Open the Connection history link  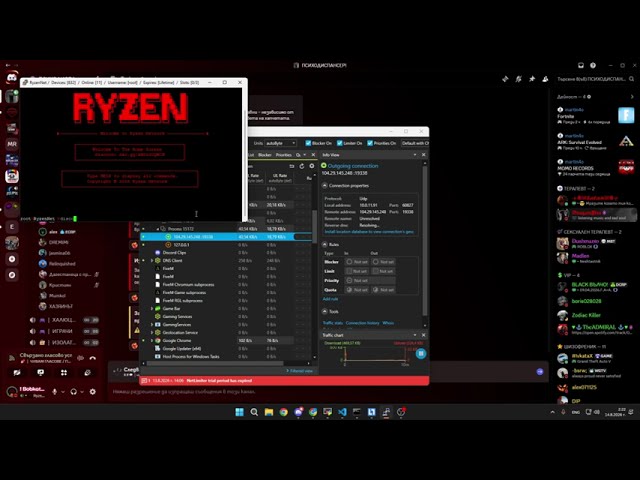[x=362, y=323]
